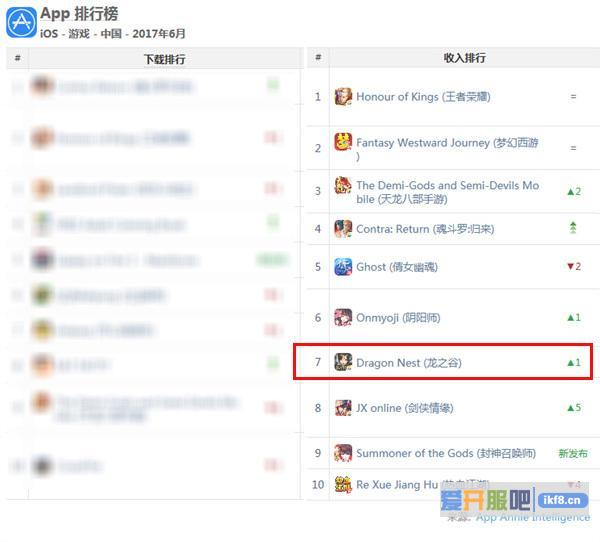Click the 新发布 label for Summoner of the Gods
This screenshot has width=600, height=542.
(573, 454)
